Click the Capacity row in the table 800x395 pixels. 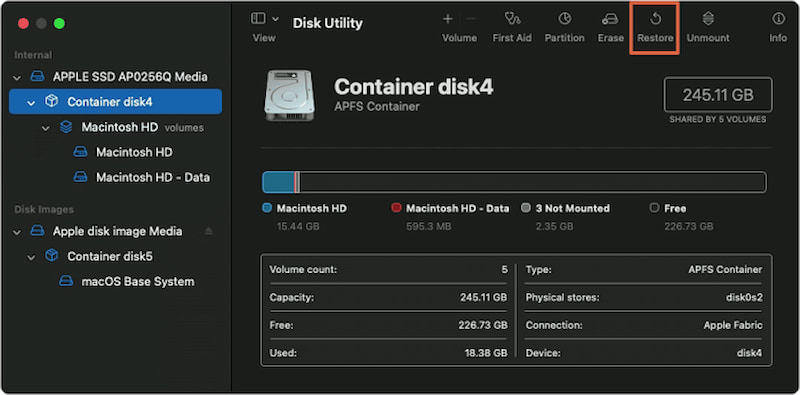[388, 297]
